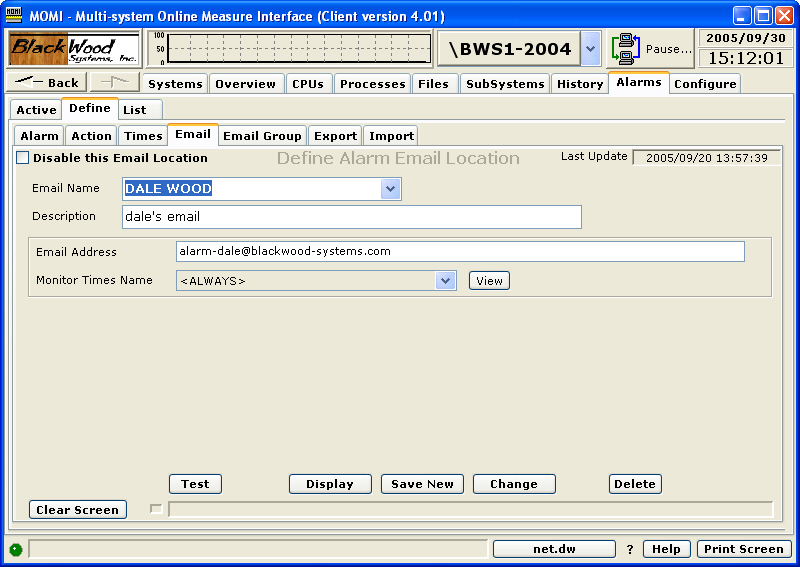This screenshot has height=567, width=800.
Task: Click the Test button
Action: [x=195, y=484]
